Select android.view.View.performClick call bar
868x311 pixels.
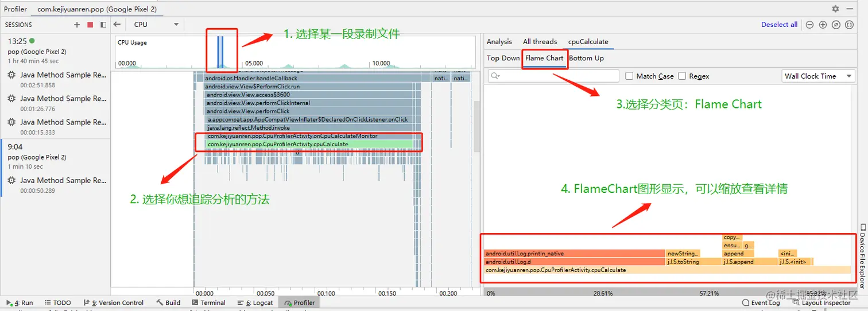click(x=308, y=111)
